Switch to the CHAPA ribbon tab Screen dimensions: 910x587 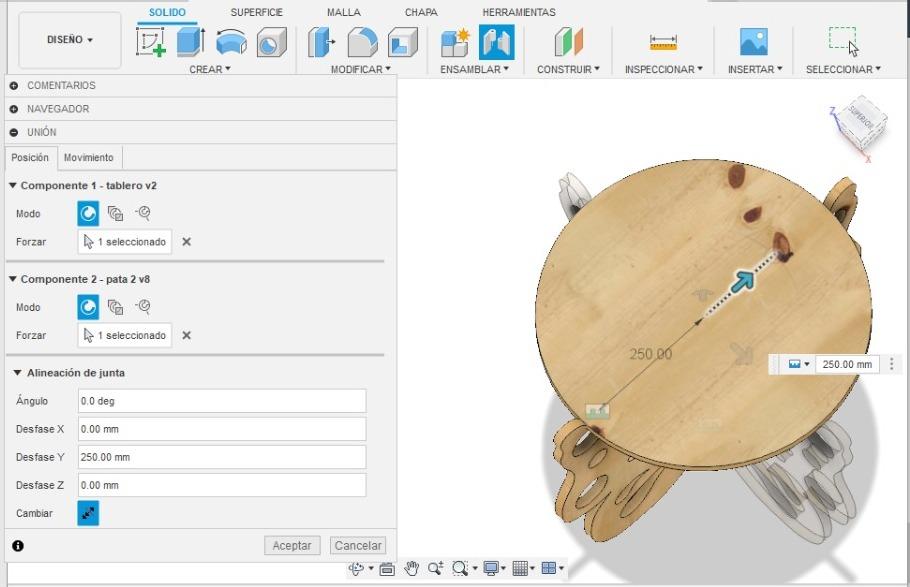pos(421,12)
